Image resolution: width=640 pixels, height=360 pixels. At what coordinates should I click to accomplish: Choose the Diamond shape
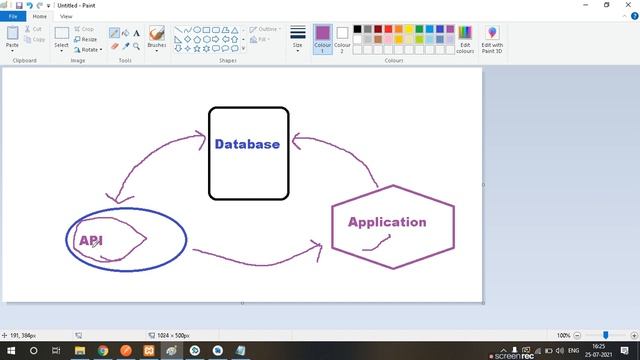pos(187,39)
